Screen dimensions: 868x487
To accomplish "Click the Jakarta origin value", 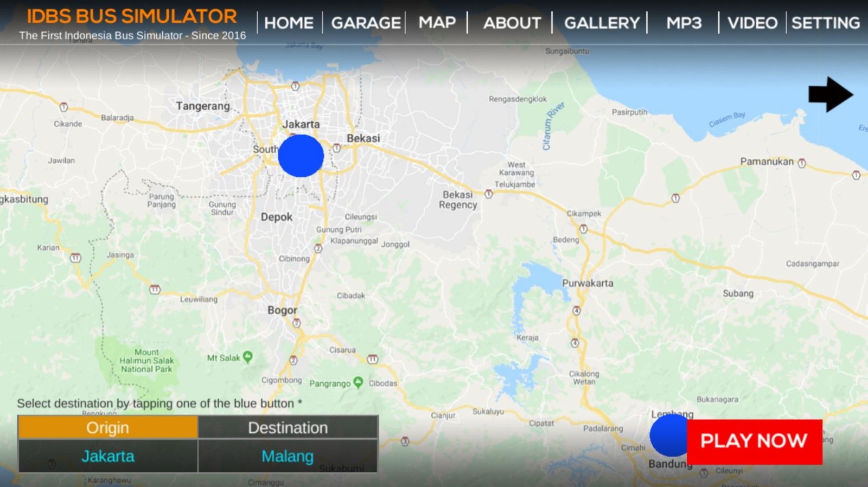I will (x=108, y=456).
